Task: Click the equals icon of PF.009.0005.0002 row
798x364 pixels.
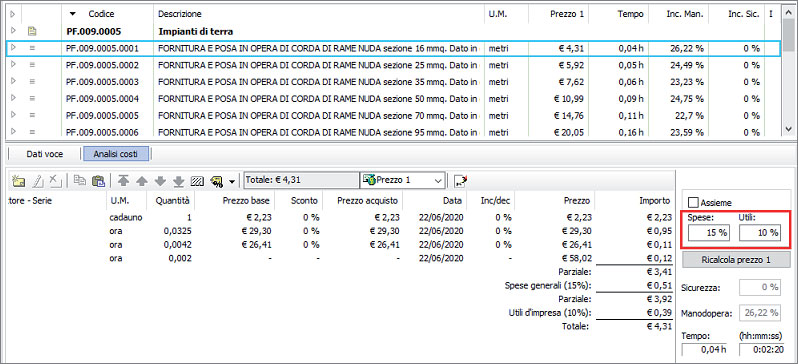Action: coord(32,65)
